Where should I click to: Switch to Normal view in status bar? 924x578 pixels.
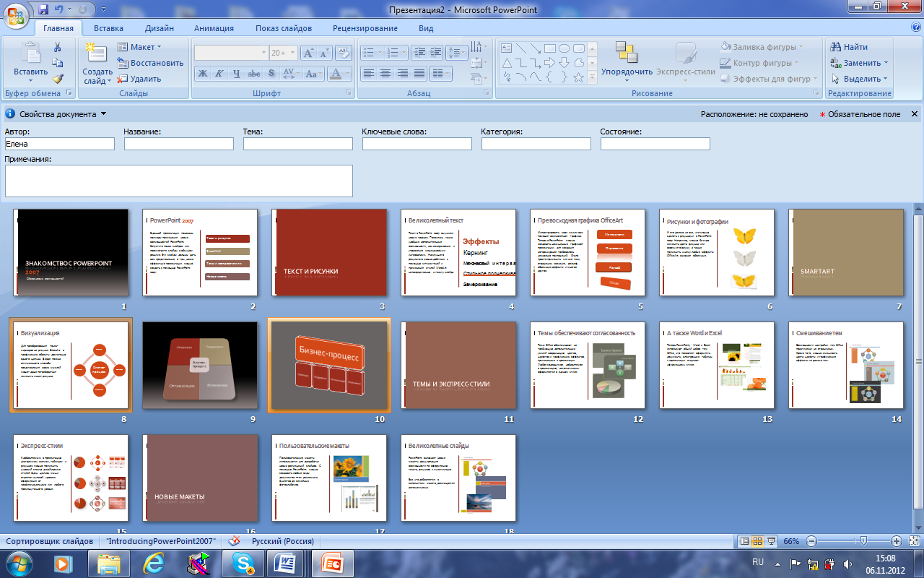(745, 541)
